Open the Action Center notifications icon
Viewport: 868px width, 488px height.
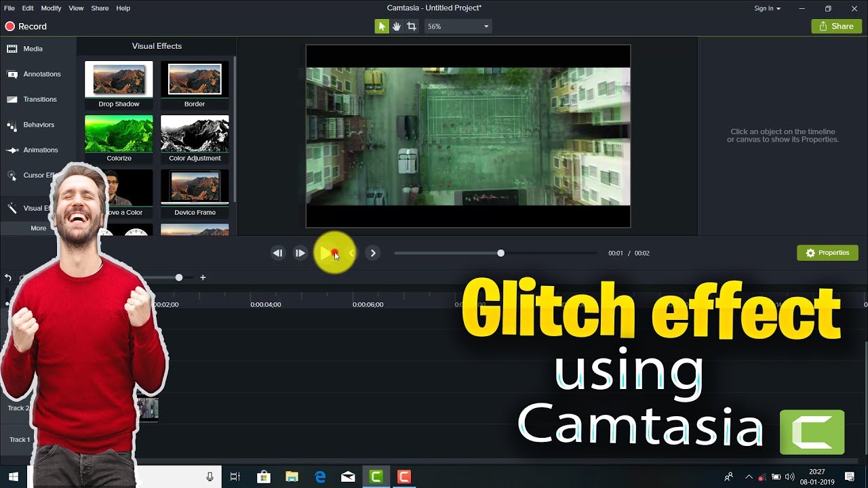pyautogui.click(x=850, y=477)
